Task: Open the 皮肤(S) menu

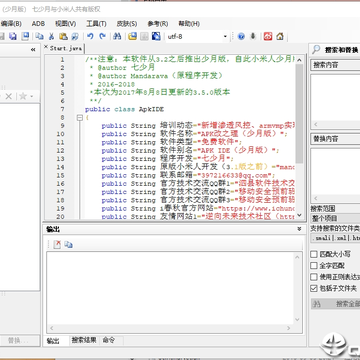Action: pos(127,24)
